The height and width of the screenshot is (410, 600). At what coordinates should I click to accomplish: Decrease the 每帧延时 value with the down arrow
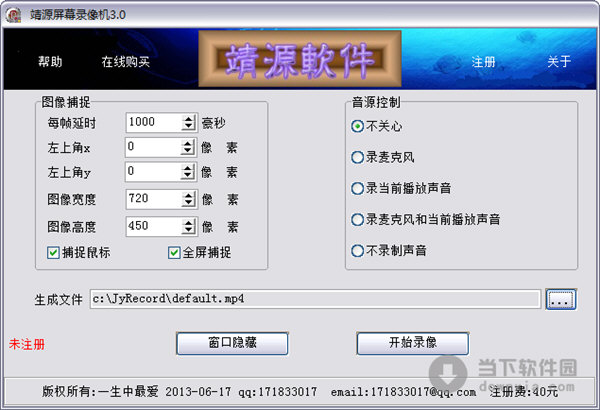pos(188,127)
